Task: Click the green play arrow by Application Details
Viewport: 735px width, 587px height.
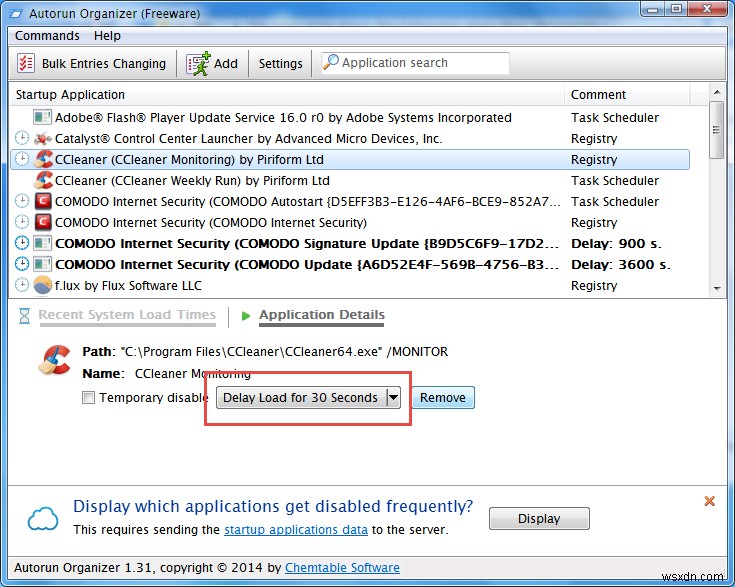Action: pyautogui.click(x=246, y=316)
